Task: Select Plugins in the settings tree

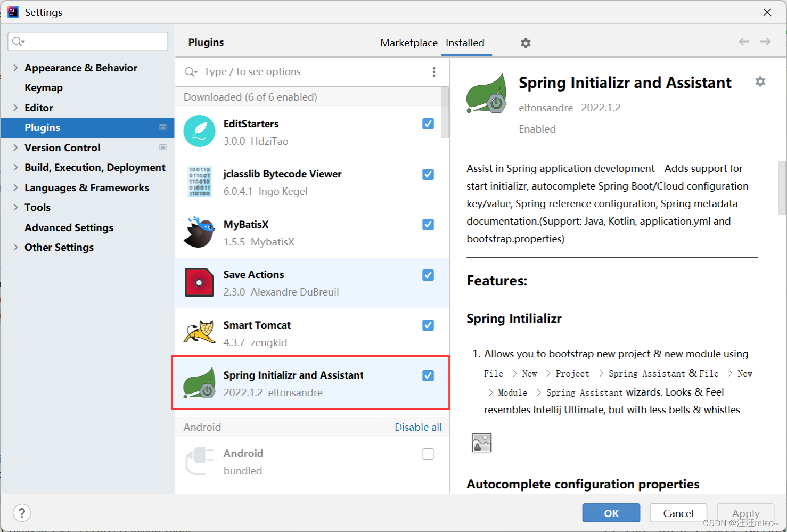Action: (87, 127)
